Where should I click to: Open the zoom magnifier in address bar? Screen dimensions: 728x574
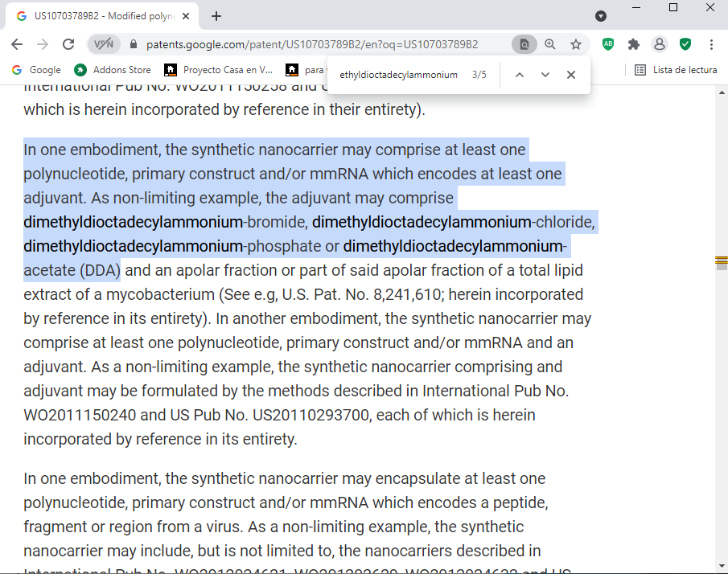[x=550, y=44]
